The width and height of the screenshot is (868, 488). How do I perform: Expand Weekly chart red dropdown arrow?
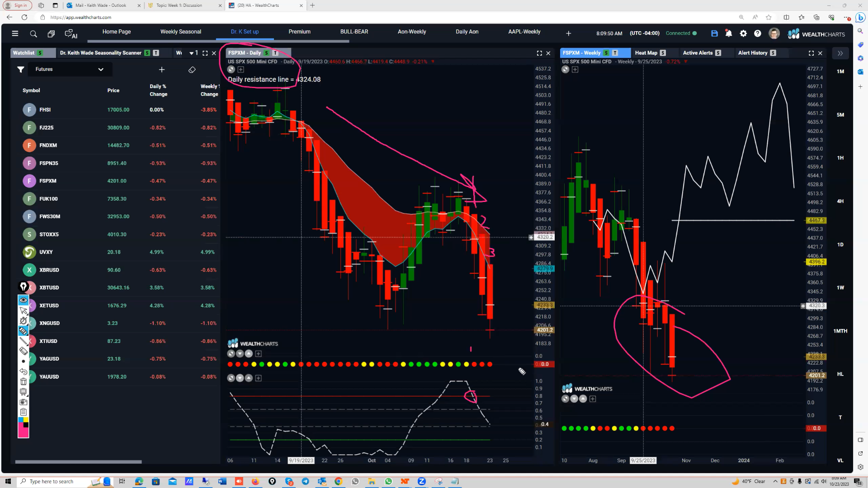[685, 62]
